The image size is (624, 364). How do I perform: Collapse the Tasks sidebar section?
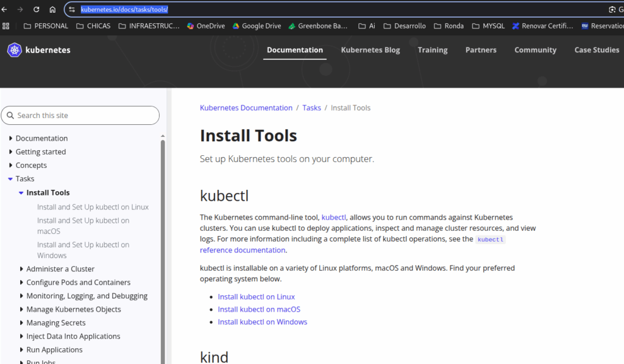[10, 179]
